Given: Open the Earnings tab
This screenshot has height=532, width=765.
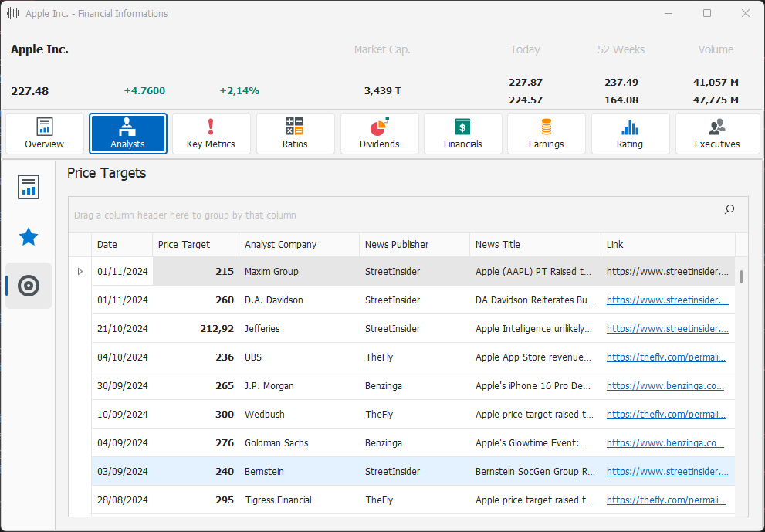Looking at the screenshot, I should 547,134.
